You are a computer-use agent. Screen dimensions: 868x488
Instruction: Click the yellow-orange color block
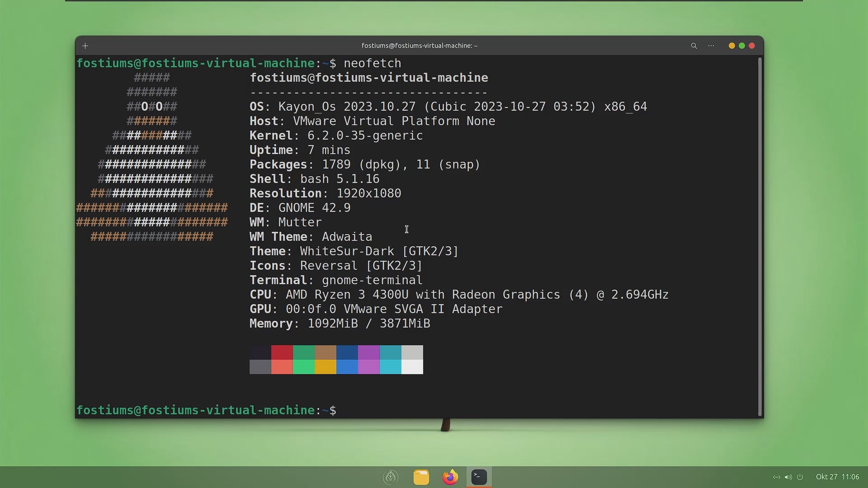[325, 367]
